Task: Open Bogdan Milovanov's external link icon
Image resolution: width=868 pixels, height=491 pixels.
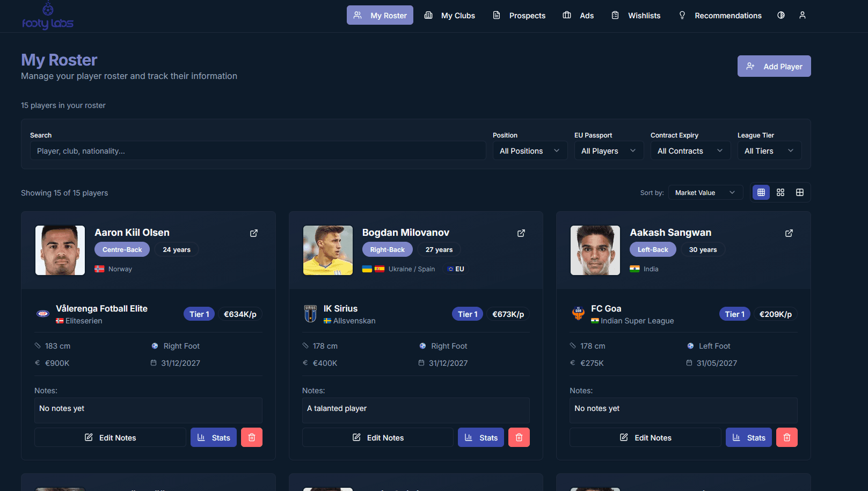Action: [521, 233]
